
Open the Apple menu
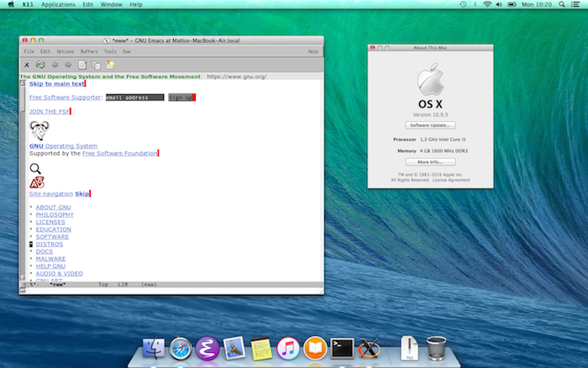pyautogui.click(x=11, y=4)
